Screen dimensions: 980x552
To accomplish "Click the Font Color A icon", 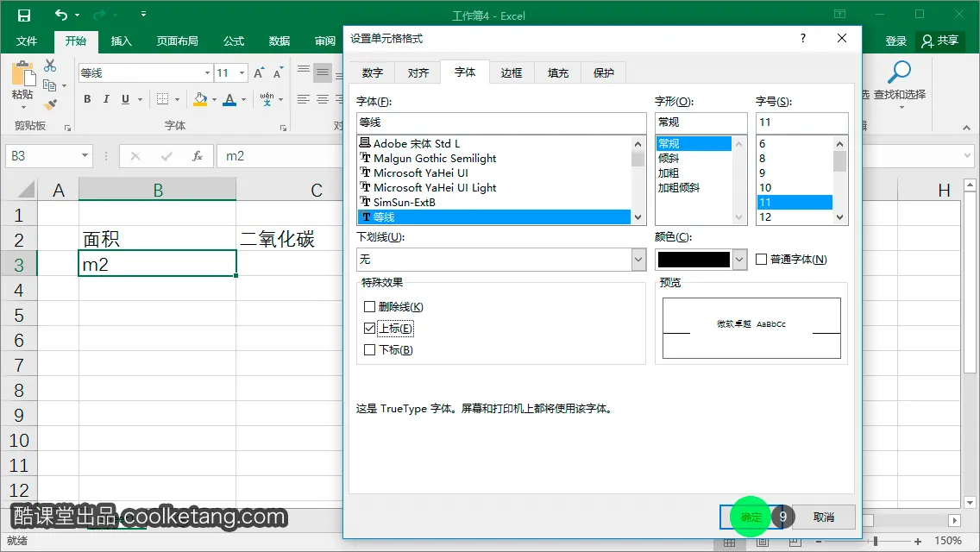I will pyautogui.click(x=230, y=99).
